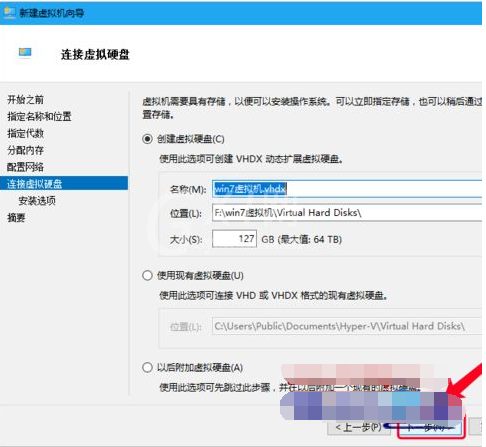Click the text GB (最大值: 64 TB)
This screenshot has height=447, width=486.
tap(301, 239)
